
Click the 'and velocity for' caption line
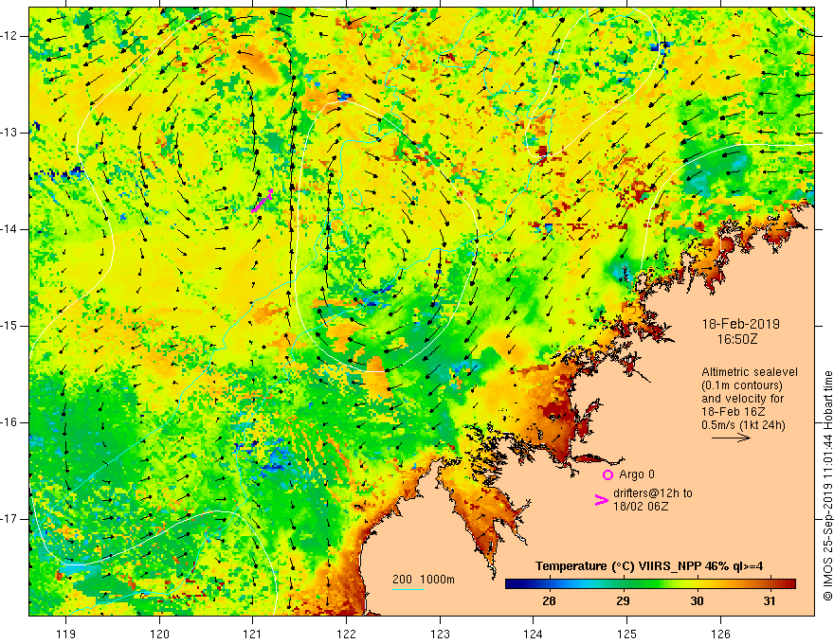[x=742, y=399]
